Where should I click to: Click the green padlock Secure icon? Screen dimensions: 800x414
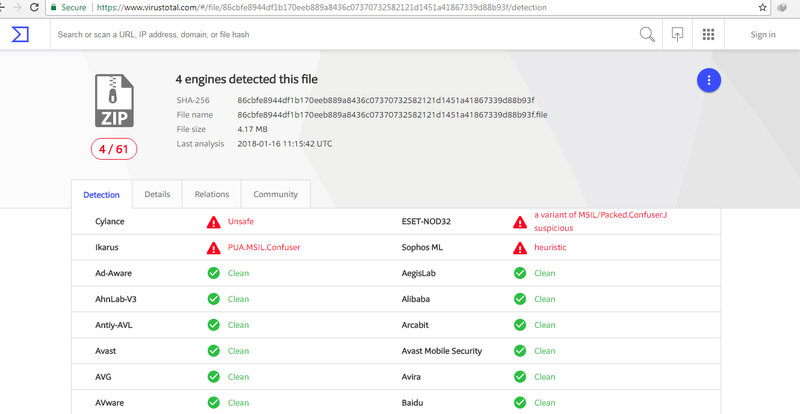[x=53, y=7]
